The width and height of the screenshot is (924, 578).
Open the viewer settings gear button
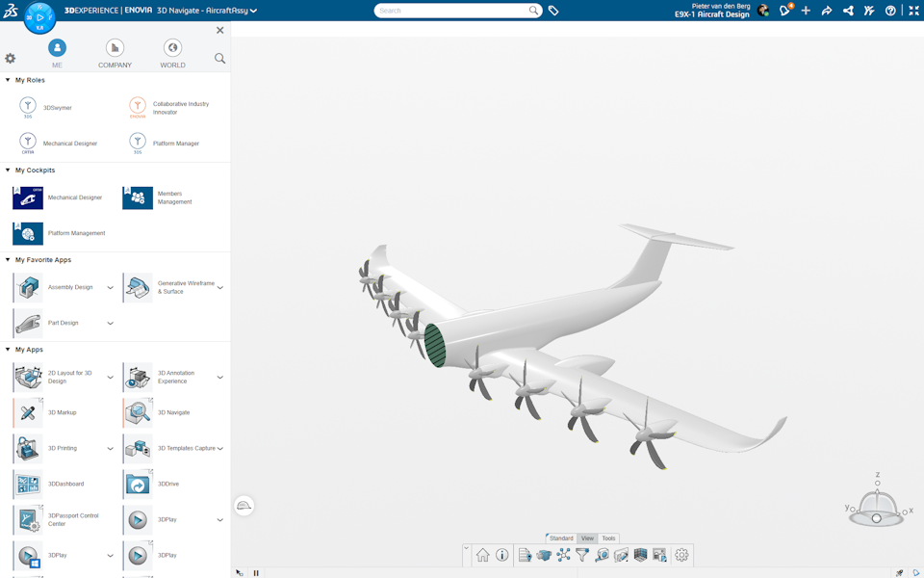pos(681,555)
